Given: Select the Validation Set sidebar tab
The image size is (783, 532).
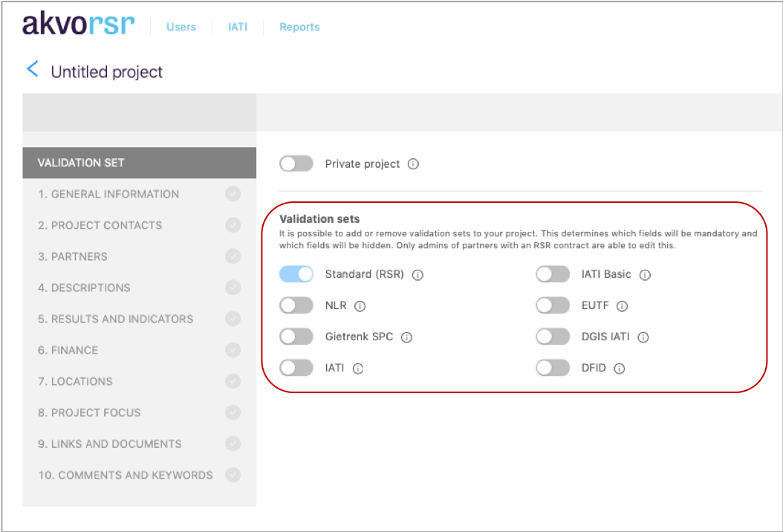Looking at the screenshot, I should pos(140,163).
